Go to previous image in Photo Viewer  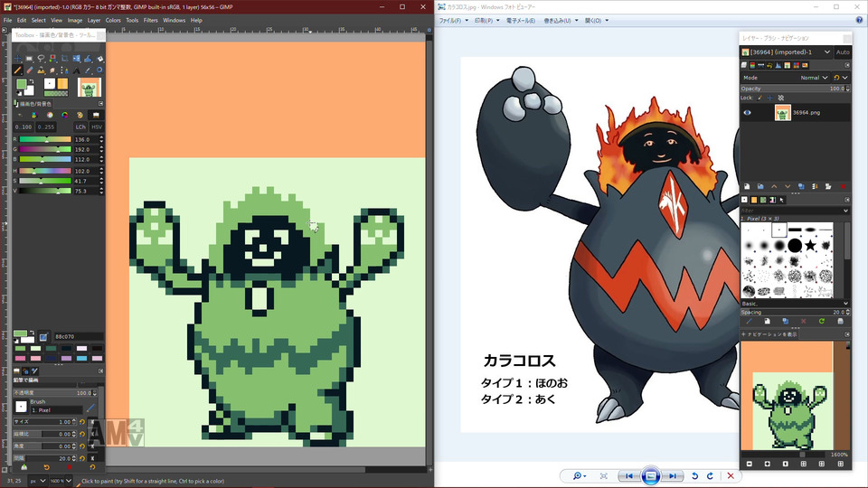[629, 476]
